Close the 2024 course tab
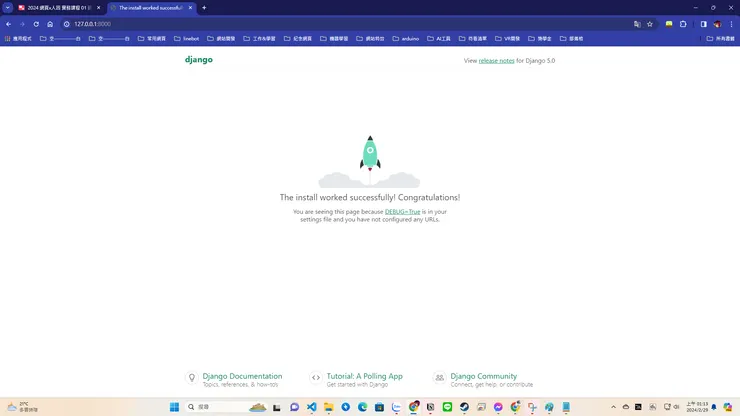 tap(98, 8)
